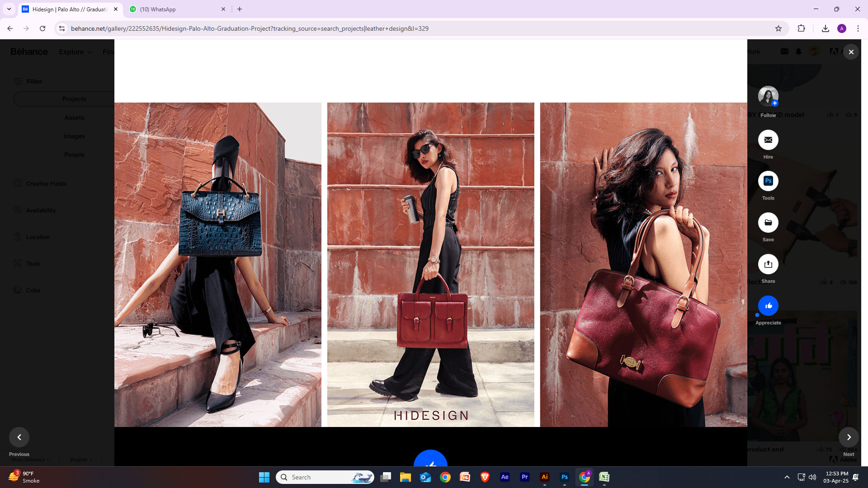Open Chrome Extensions puzzle icon
Image resolution: width=868 pixels, height=488 pixels.
[801, 28]
